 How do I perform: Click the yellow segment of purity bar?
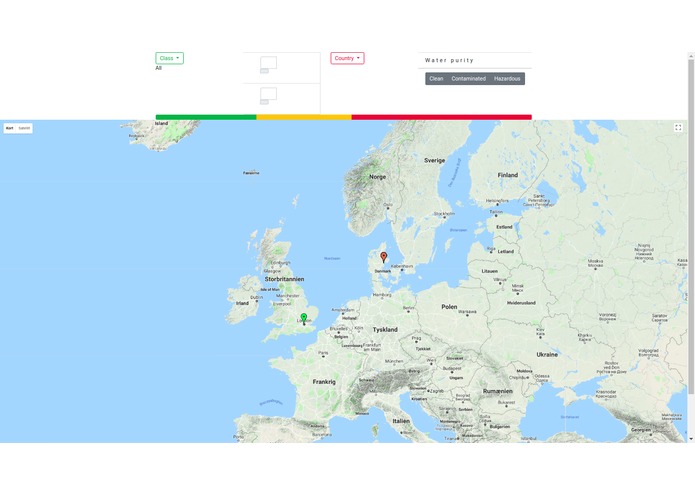click(x=304, y=117)
